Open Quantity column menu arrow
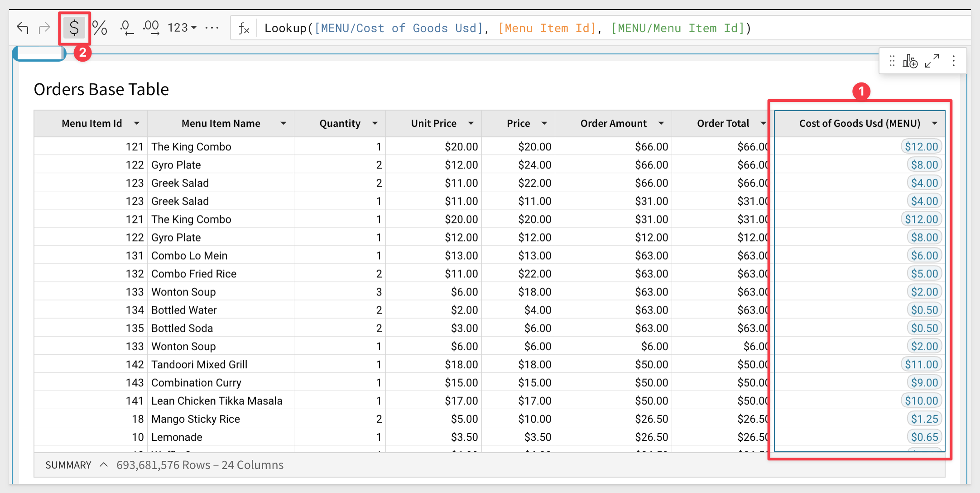 click(x=375, y=123)
